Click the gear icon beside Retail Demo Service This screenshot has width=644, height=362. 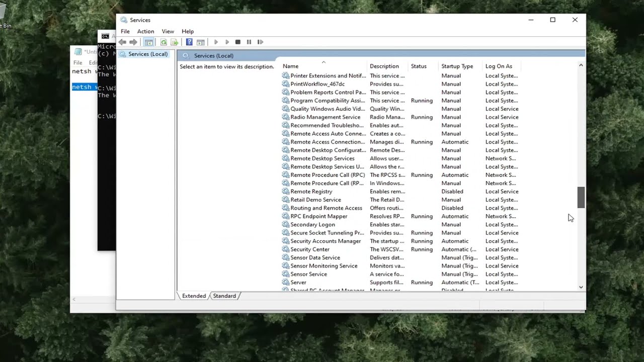286,200
